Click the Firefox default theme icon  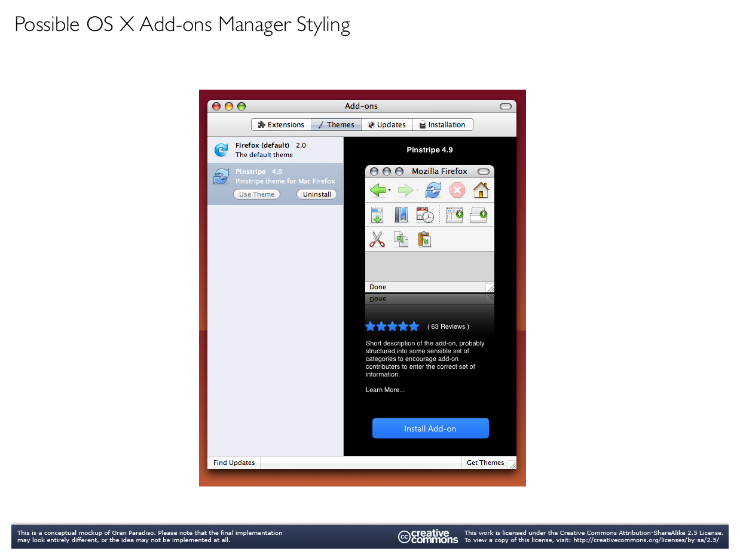[x=221, y=150]
